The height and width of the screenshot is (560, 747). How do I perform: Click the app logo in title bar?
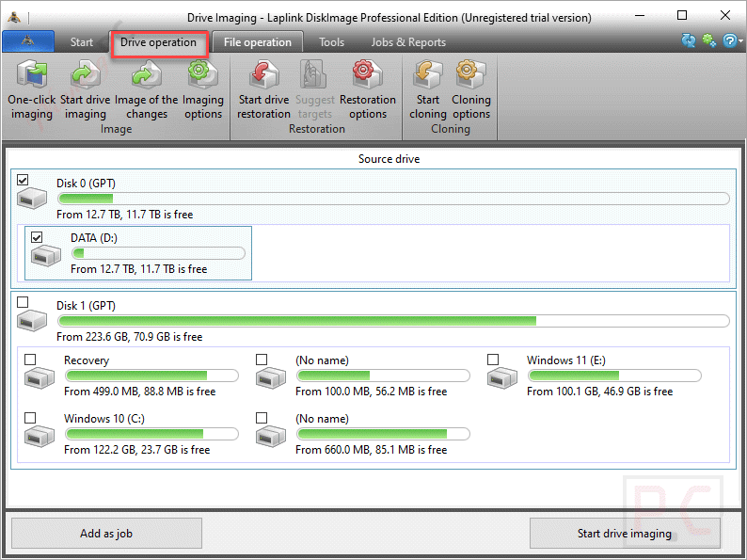pyautogui.click(x=14, y=18)
